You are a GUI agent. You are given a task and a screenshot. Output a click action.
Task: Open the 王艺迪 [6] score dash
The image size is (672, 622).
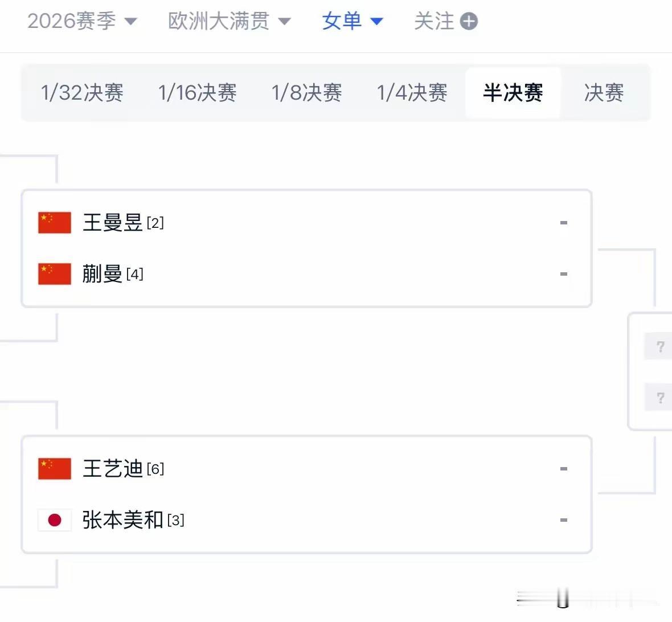564,469
